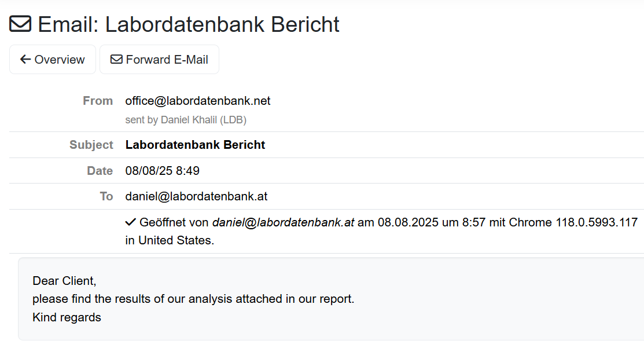644x348 pixels.
Task: Click the recipient daniel@labordatenbank.at in To row
Action: point(196,196)
